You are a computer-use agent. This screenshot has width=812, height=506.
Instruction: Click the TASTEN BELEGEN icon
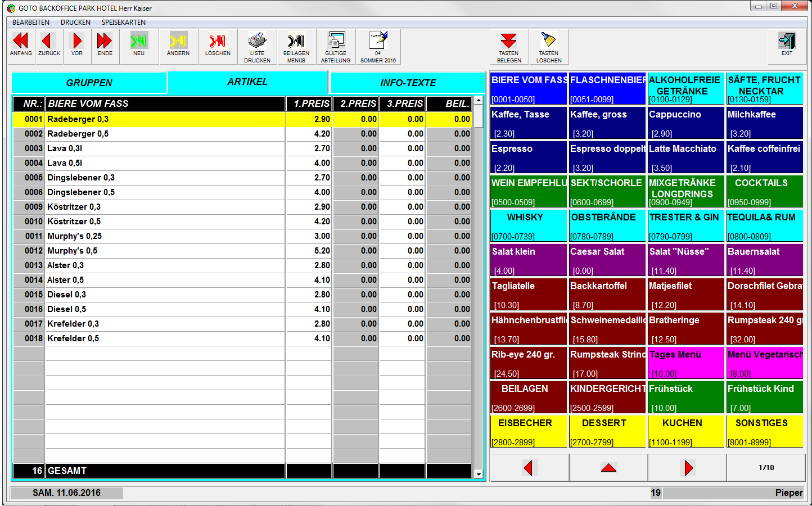(x=509, y=42)
